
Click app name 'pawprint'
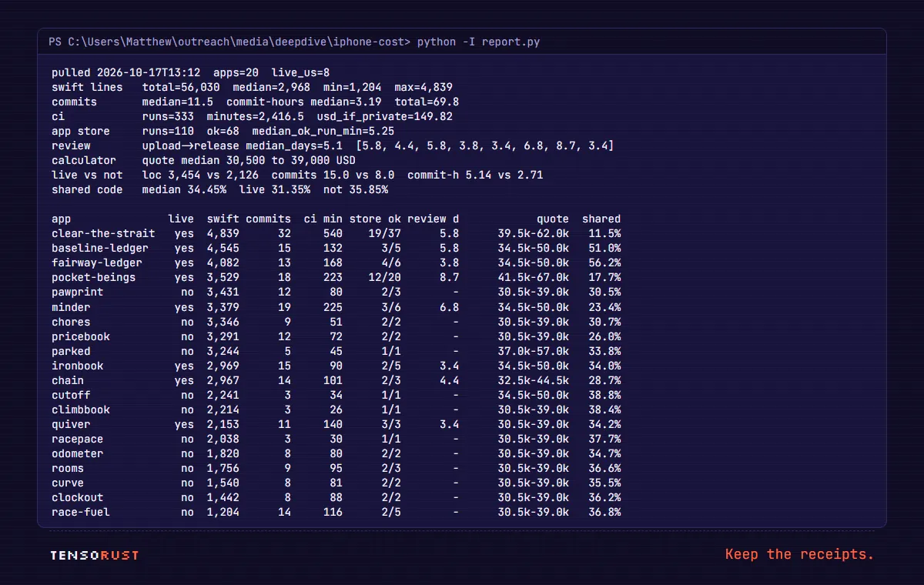[77, 292]
